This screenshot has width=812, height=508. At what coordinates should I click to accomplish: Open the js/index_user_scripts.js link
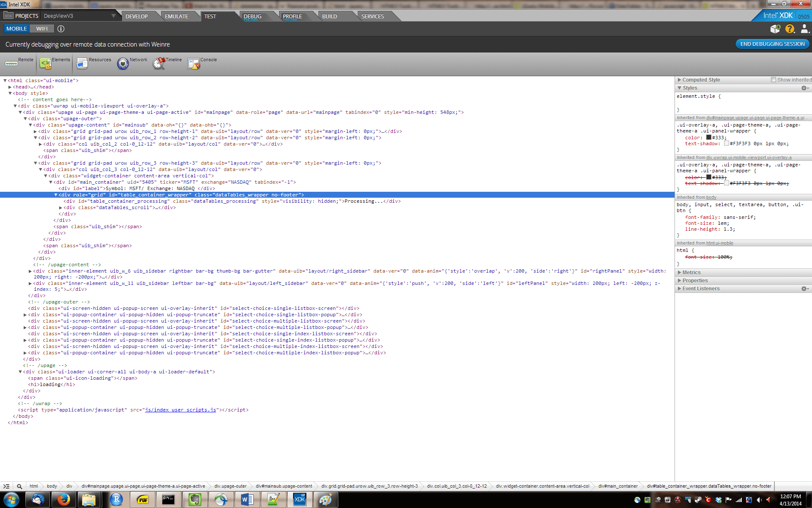point(180,410)
